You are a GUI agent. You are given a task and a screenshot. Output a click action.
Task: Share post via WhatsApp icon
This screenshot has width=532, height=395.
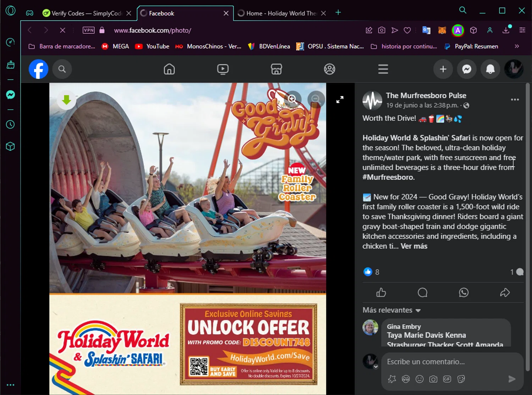pyautogui.click(x=464, y=292)
